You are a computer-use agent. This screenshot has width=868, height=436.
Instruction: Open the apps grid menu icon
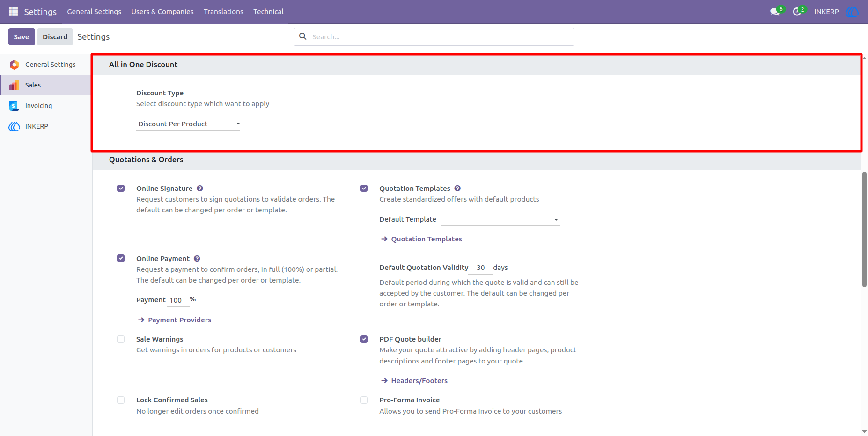click(x=13, y=11)
